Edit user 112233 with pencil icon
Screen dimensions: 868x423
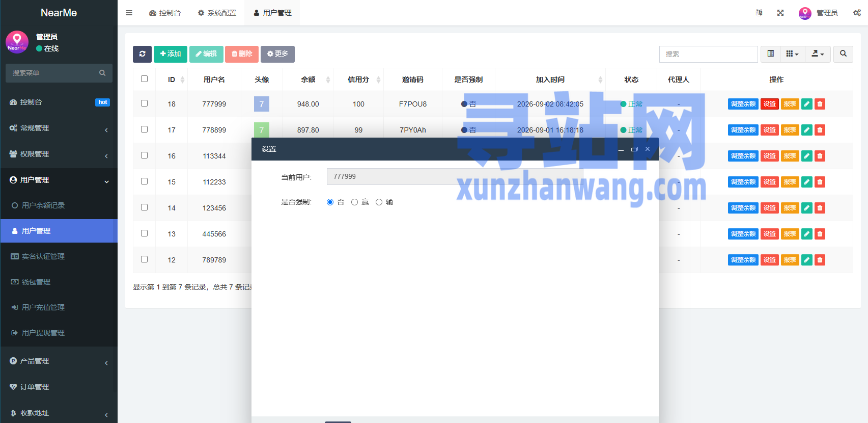[x=806, y=182]
